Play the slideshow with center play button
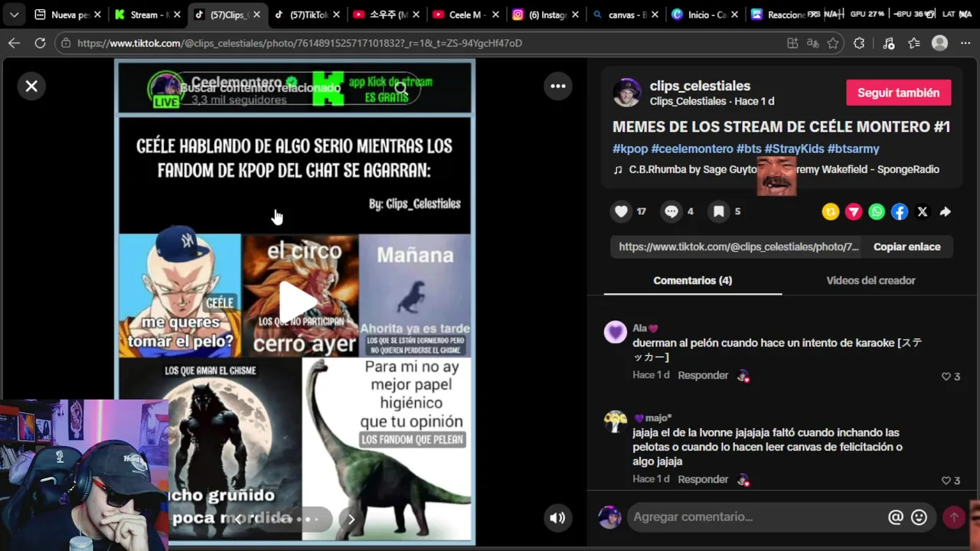Viewport: 980px width, 551px height. click(x=298, y=301)
